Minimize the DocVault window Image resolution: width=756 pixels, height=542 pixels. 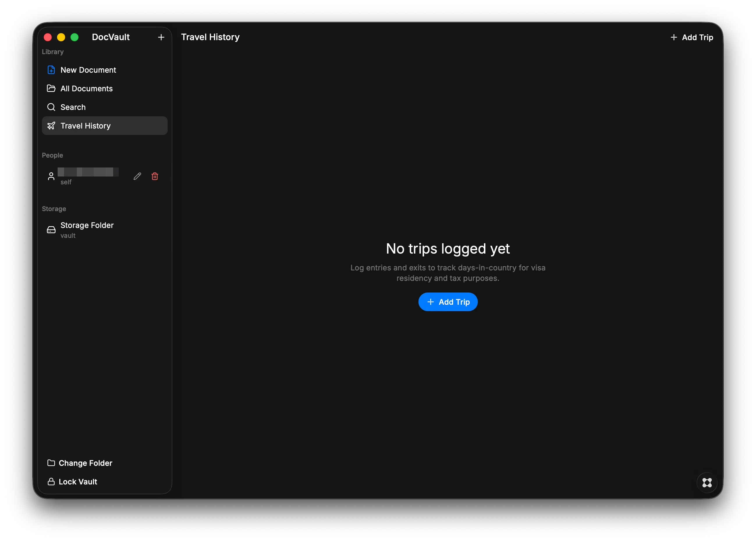(61, 37)
